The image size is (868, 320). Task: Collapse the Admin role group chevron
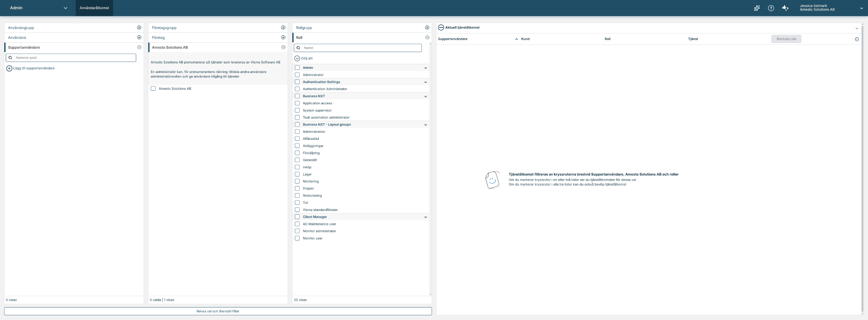[x=426, y=68]
